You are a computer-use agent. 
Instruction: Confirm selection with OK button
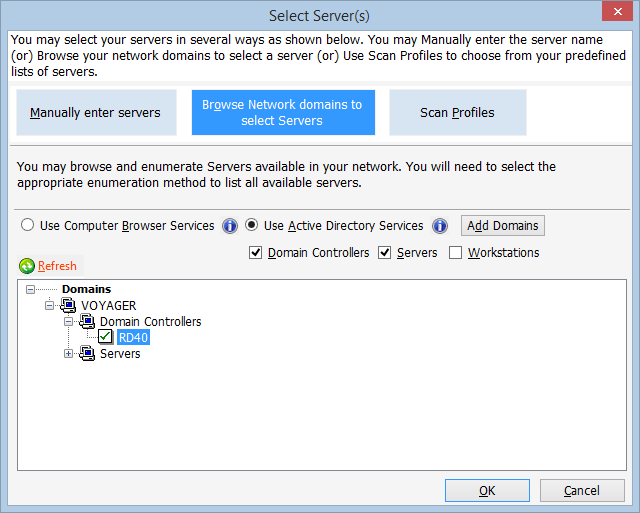487,491
